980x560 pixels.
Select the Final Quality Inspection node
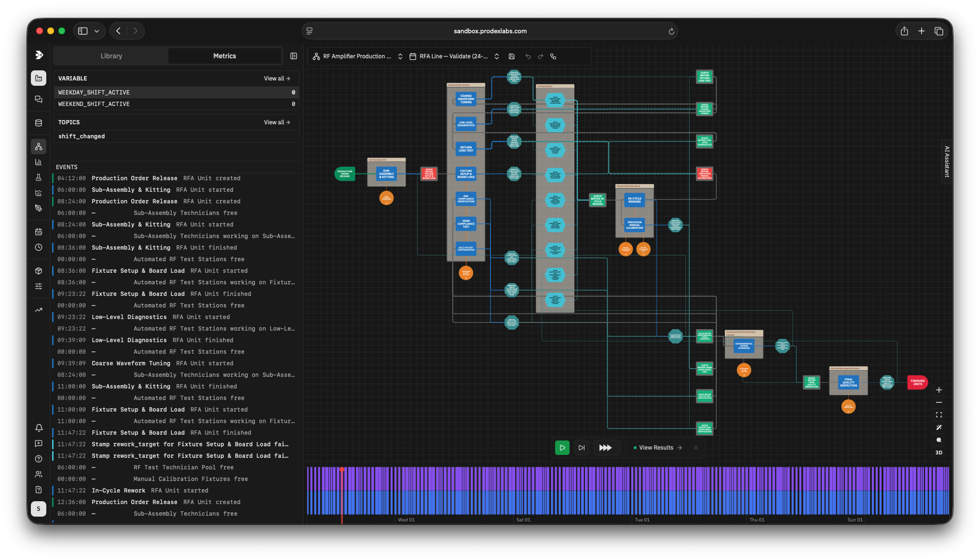[848, 384]
